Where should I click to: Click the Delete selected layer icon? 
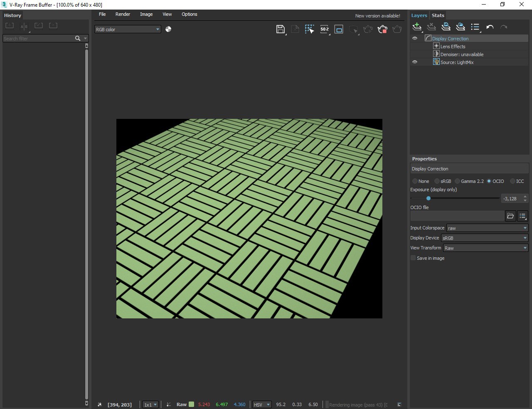(x=431, y=27)
